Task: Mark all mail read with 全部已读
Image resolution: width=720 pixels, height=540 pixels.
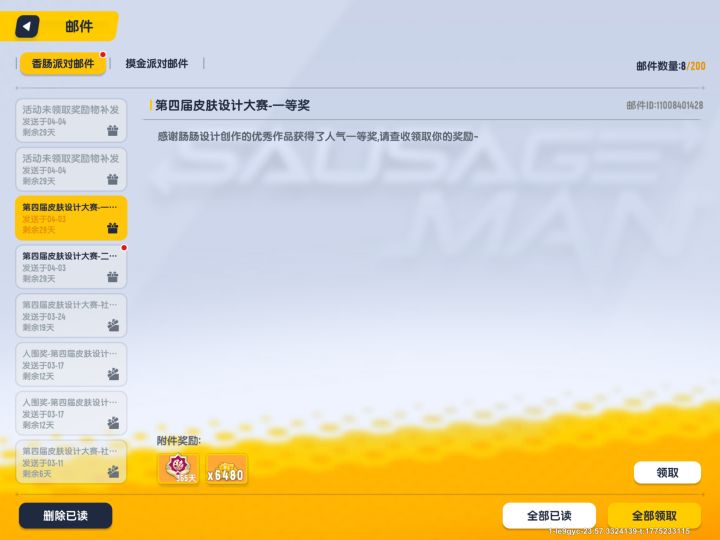Action: 549,515
